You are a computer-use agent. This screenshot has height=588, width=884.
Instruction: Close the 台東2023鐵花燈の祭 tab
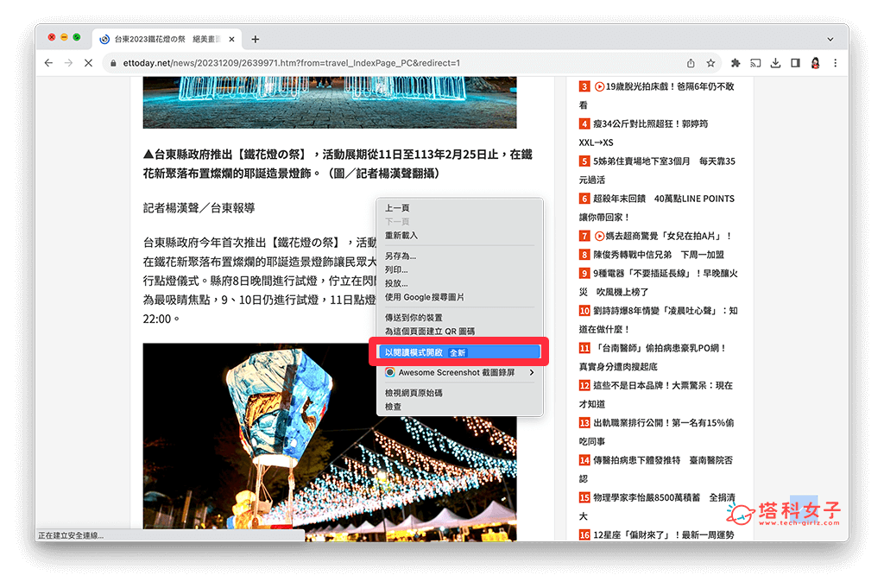point(231,40)
